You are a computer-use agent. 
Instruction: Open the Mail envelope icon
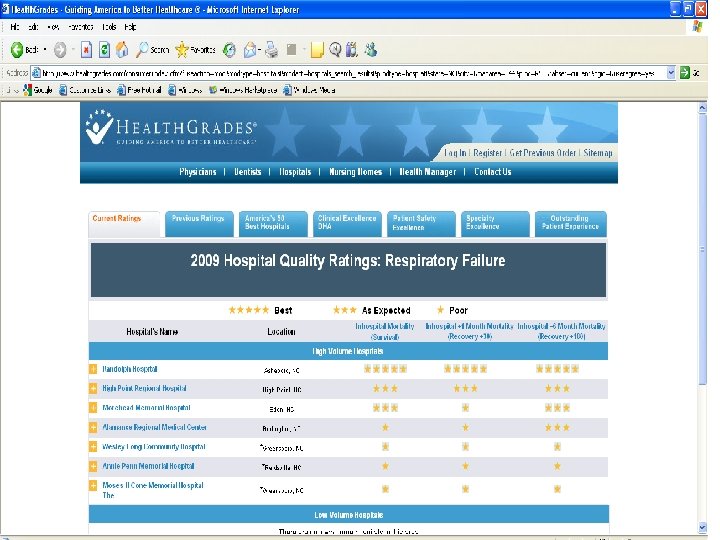tap(250, 50)
